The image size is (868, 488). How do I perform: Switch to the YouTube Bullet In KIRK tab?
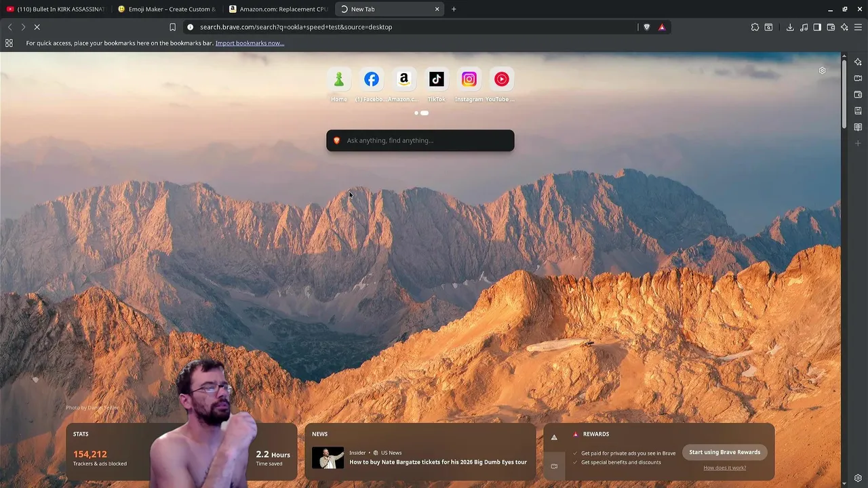pyautogui.click(x=56, y=9)
